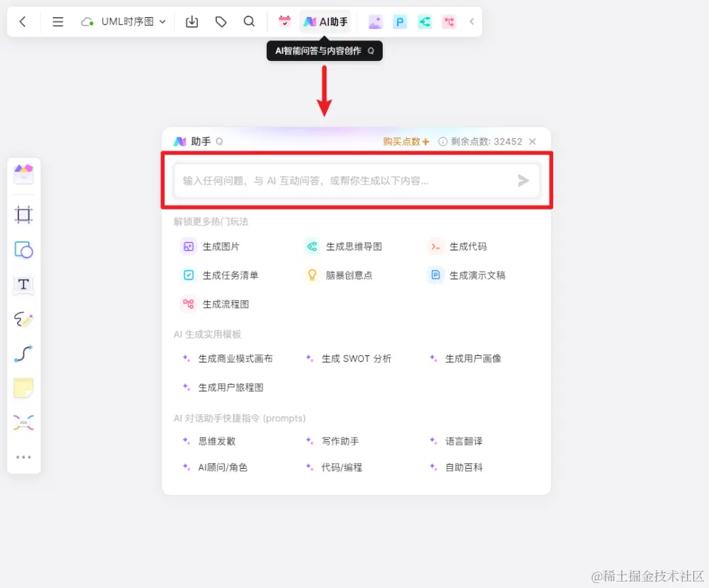This screenshot has width=709, height=588.
Task: Collapse the toolbar with the right chevron
Action: (x=471, y=21)
